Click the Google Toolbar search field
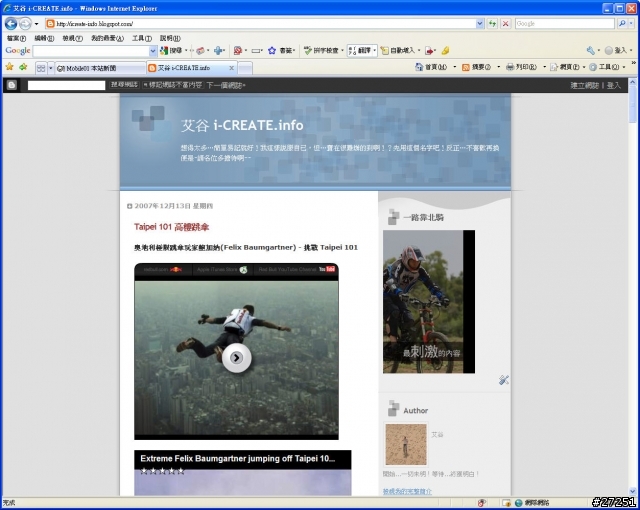The image size is (640, 510). coord(91,51)
